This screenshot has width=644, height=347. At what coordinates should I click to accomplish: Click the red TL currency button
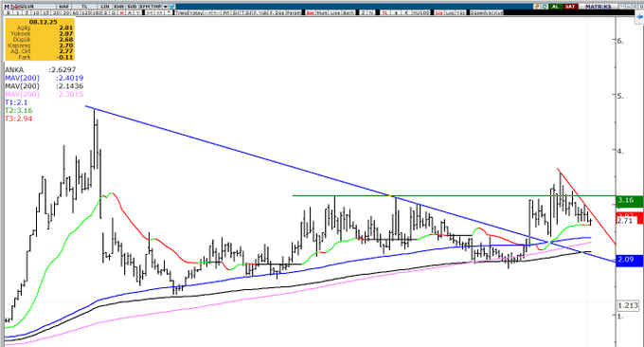click(385, 12)
